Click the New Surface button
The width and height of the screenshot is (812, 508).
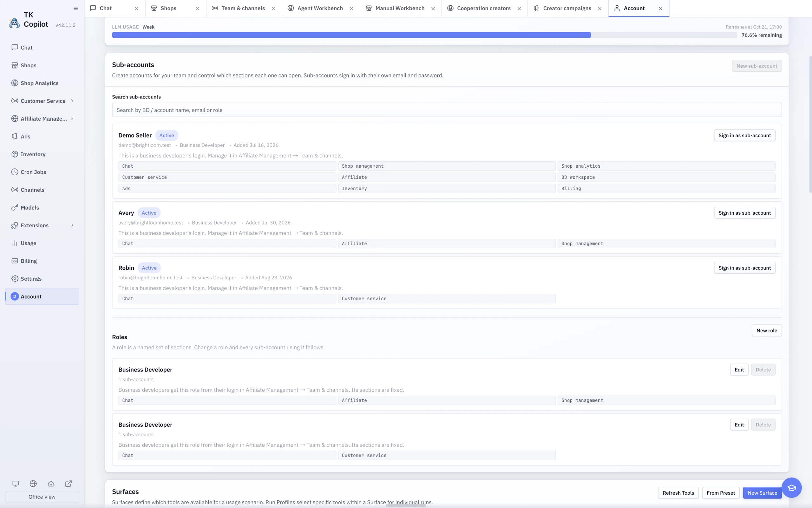(762, 493)
